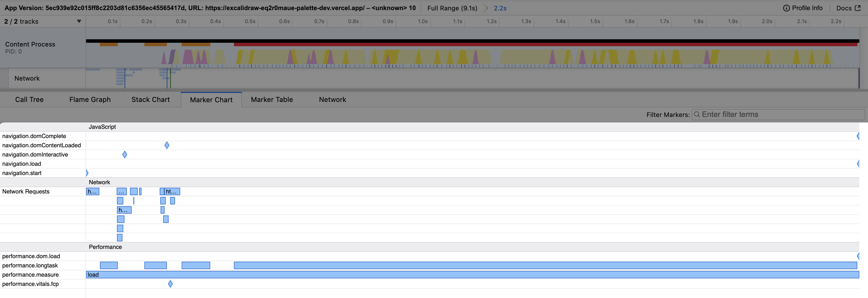Screen dimensions: 868x298
Task: Select the third performance.longtask bar
Action: pyautogui.click(x=196, y=266)
